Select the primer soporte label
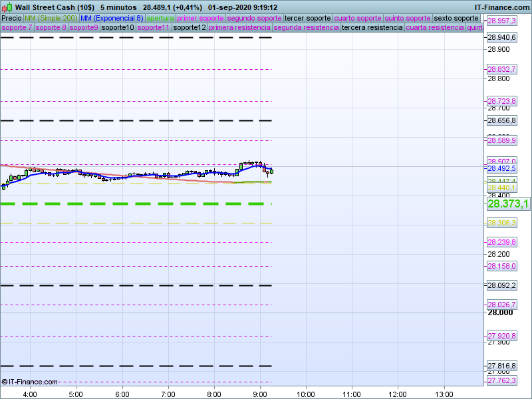 200,18
